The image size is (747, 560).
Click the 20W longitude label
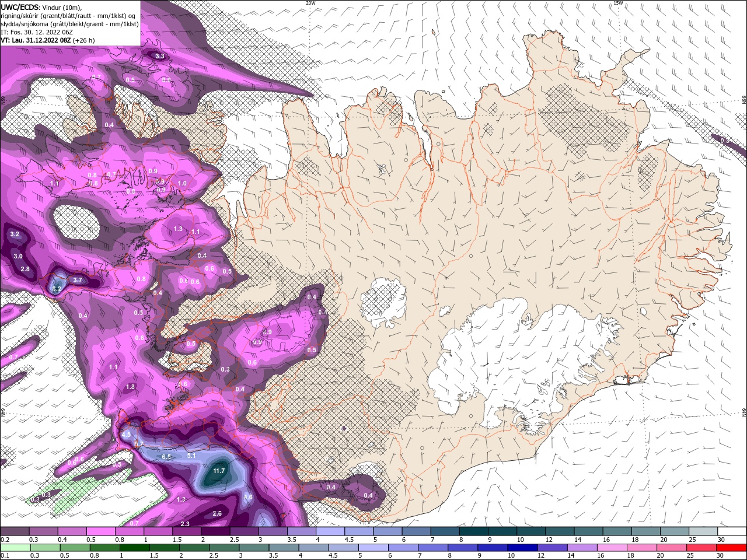point(310,3)
